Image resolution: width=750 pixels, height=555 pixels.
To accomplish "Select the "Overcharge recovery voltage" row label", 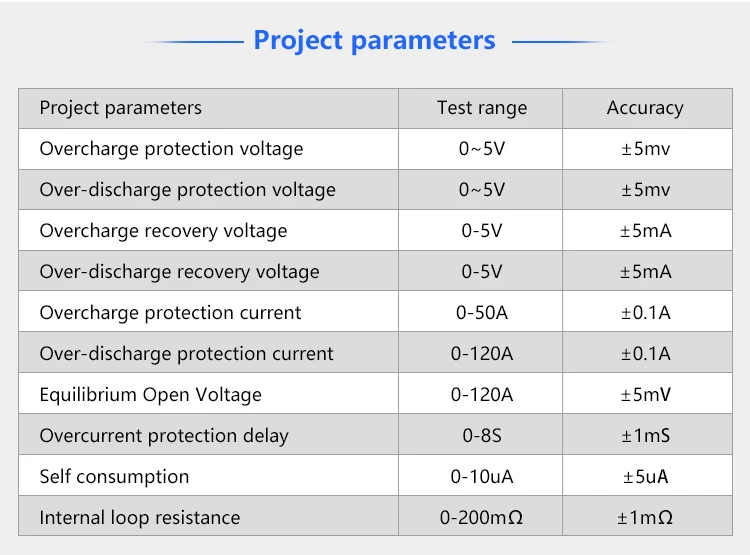I will [163, 231].
